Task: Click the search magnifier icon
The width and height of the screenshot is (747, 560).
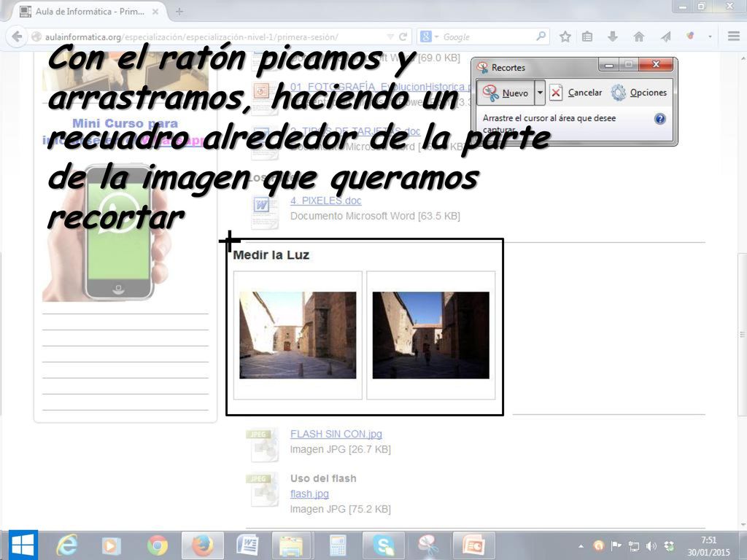Action: [x=541, y=36]
